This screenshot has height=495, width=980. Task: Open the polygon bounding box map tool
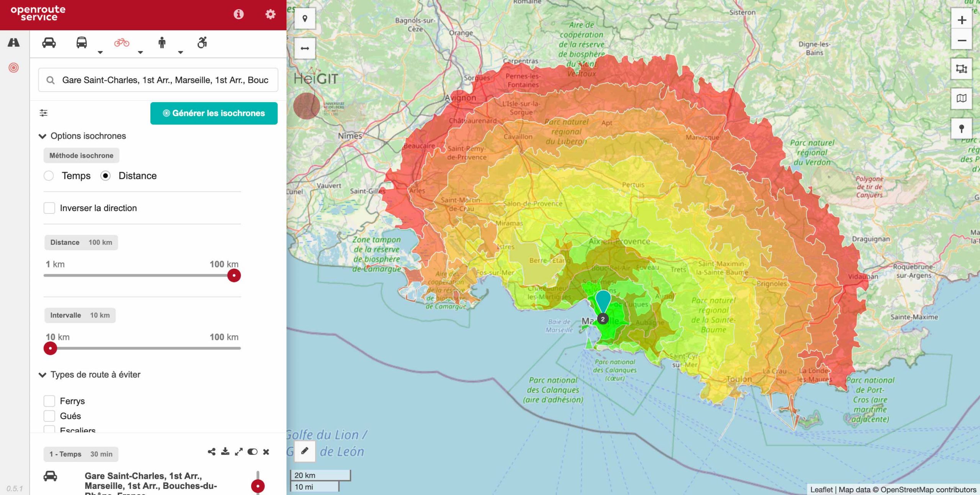click(x=962, y=69)
